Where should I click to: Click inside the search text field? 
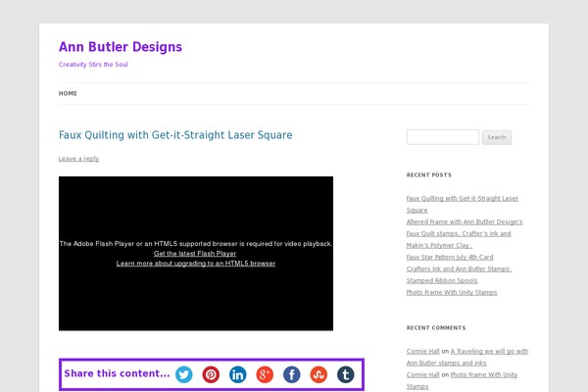(x=443, y=137)
